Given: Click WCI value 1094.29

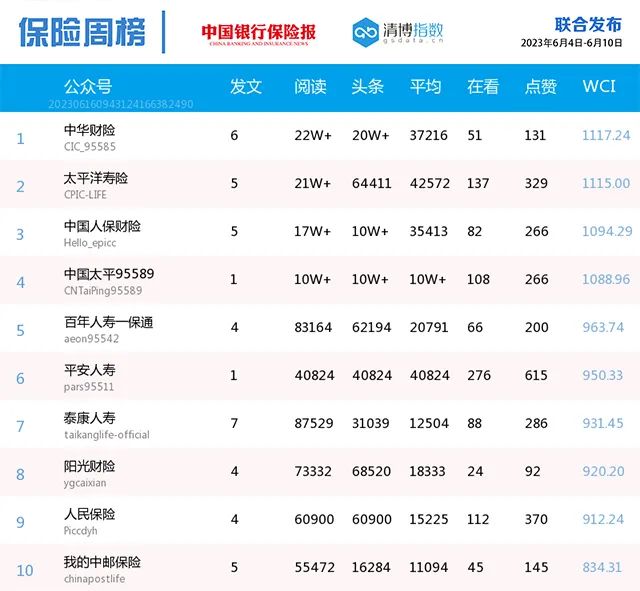Looking at the screenshot, I should (x=607, y=231).
